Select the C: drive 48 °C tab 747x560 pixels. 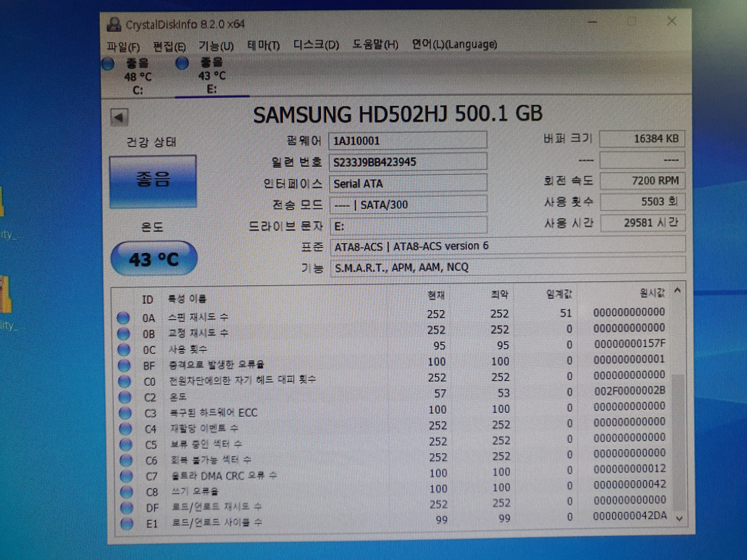[138, 77]
